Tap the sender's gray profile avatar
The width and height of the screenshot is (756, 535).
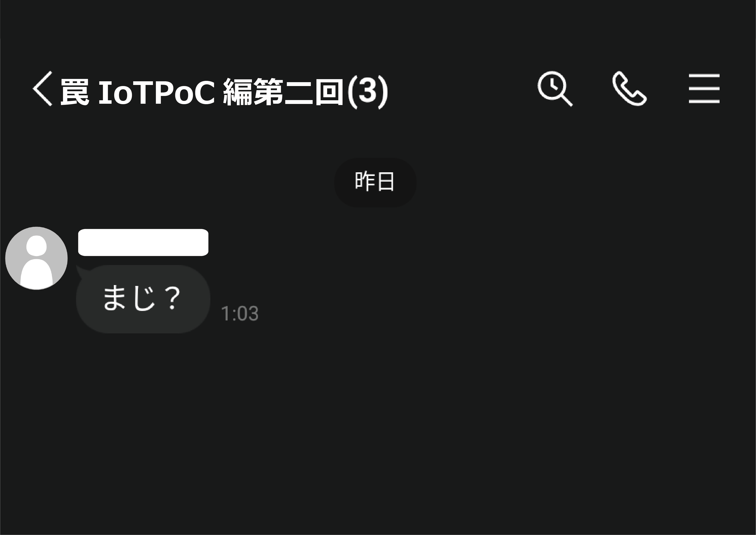pyautogui.click(x=37, y=258)
